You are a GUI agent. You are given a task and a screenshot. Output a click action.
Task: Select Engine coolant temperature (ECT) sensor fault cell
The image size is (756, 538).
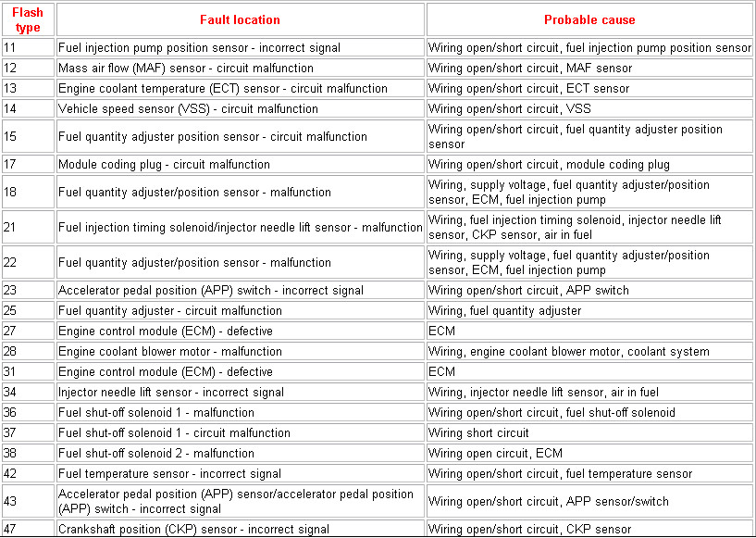coord(223,88)
